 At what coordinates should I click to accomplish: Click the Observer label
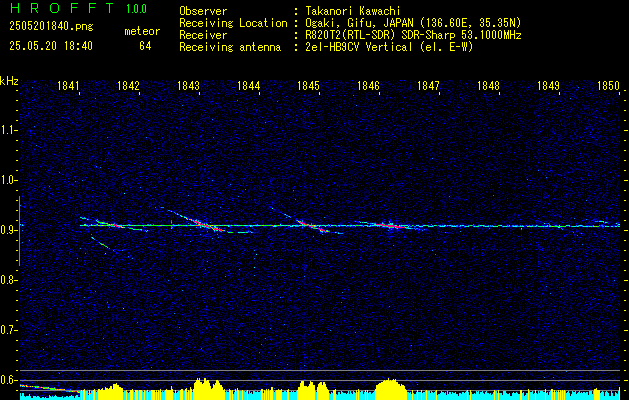click(x=203, y=11)
